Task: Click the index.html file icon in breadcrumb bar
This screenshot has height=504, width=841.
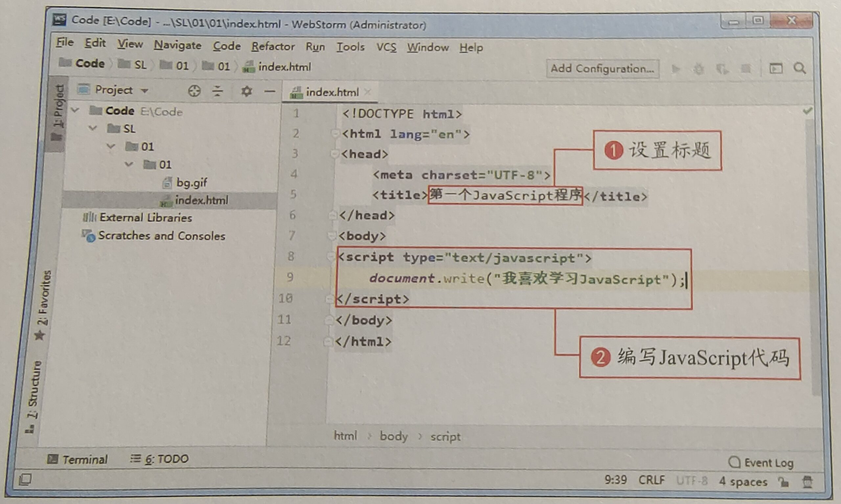Action: 249,67
